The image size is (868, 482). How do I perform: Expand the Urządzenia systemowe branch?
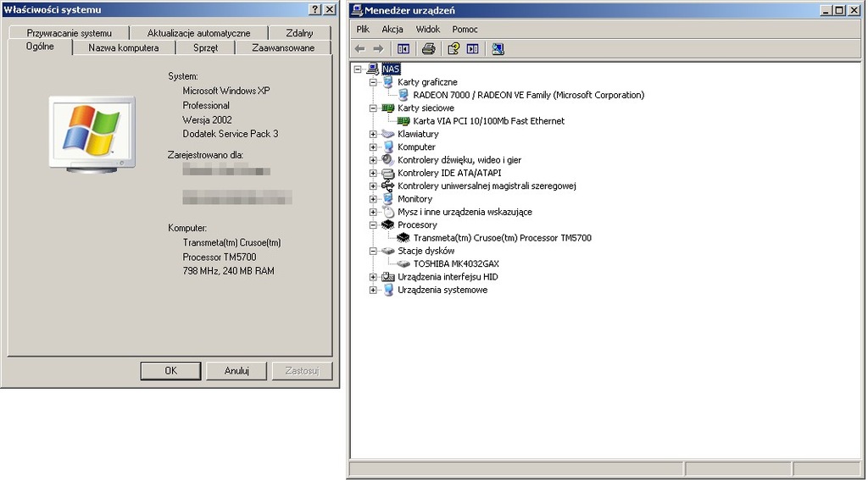(x=373, y=290)
